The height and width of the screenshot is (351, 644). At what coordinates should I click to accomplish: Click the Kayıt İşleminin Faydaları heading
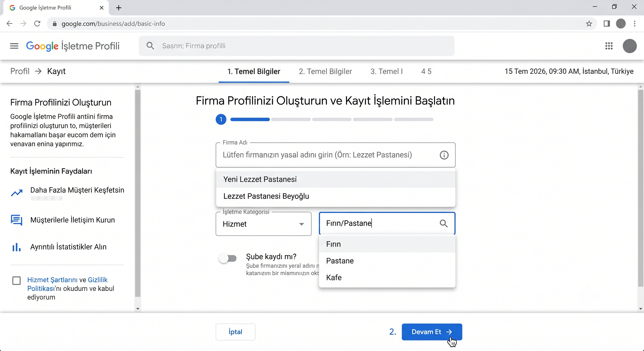[51, 171]
